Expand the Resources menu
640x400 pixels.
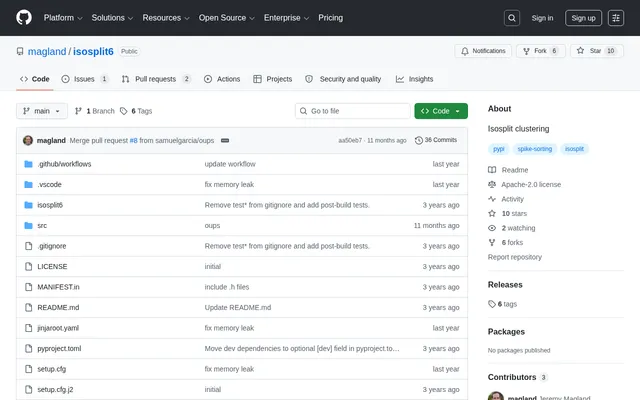coord(166,18)
